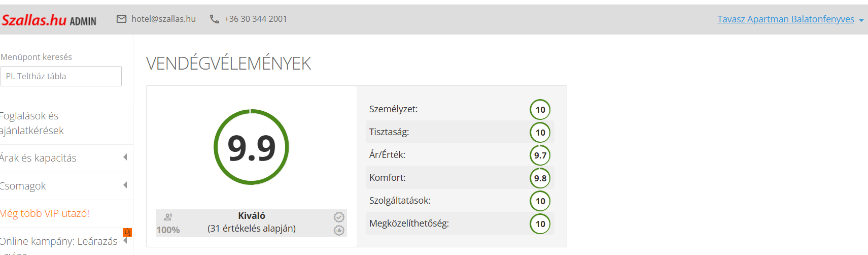868x255 pixels.
Task: Click the phone icon in header
Action: (215, 19)
